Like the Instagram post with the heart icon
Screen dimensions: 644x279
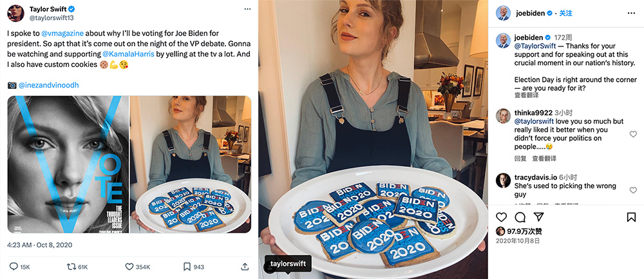coord(502,217)
